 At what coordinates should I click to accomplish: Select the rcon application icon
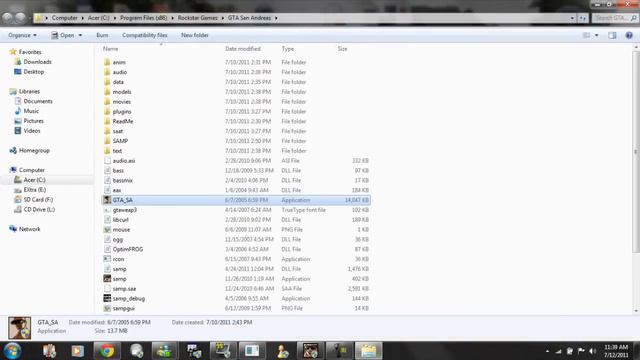[x=107, y=259]
